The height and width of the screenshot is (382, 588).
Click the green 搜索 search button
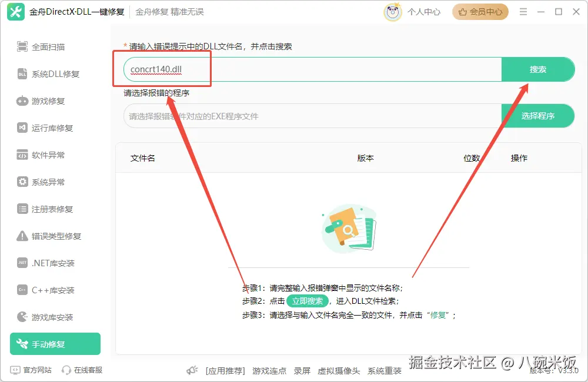pyautogui.click(x=538, y=69)
